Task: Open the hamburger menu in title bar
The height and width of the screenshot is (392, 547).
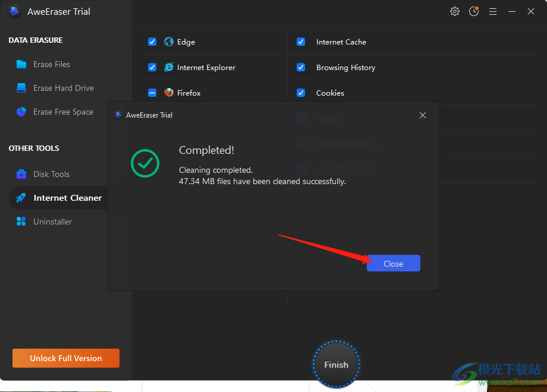Action: (x=492, y=12)
